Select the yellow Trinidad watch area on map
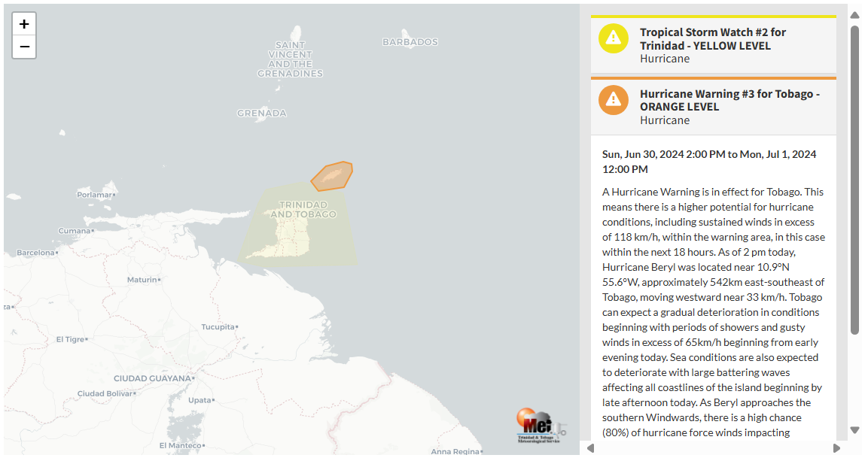 click(x=298, y=226)
